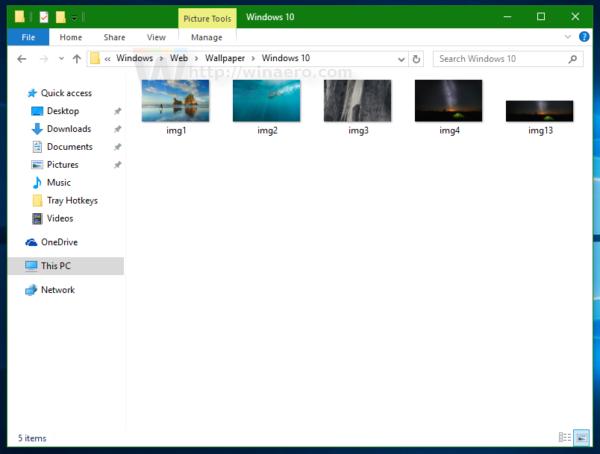
Task: Expand chevron after Web in address bar
Action: [x=196, y=59]
